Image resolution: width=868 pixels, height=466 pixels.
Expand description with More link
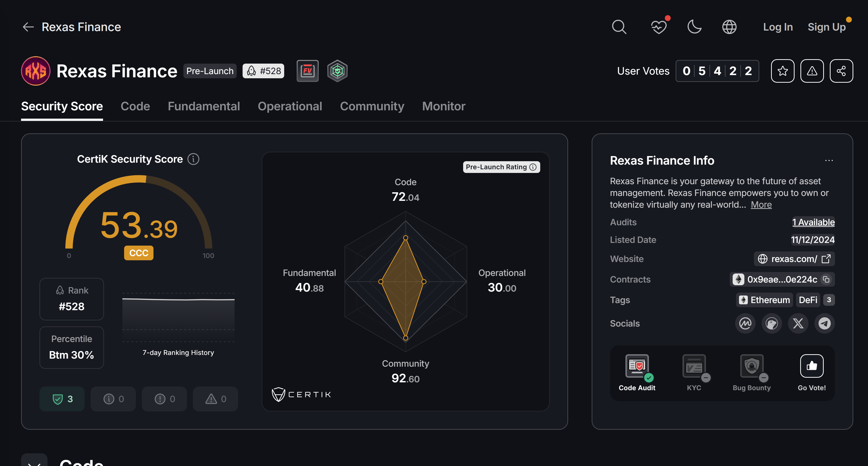[x=761, y=205]
